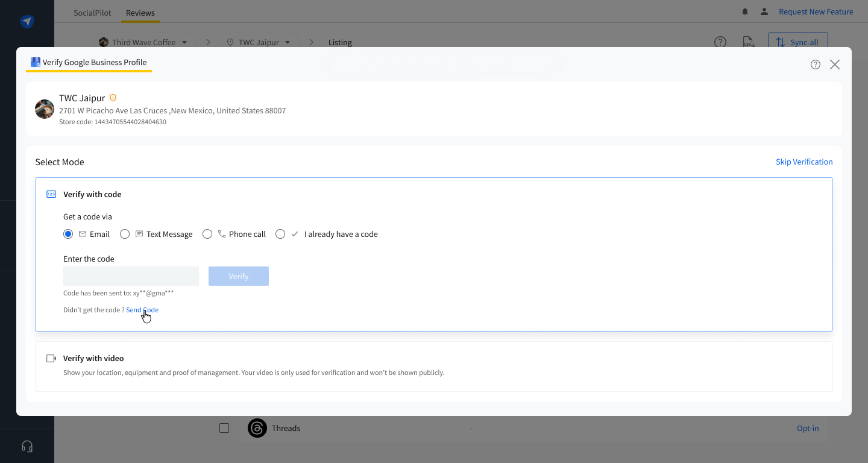Click the TWC Jaipur profile avatar
Image resolution: width=868 pixels, height=463 pixels.
point(45,109)
